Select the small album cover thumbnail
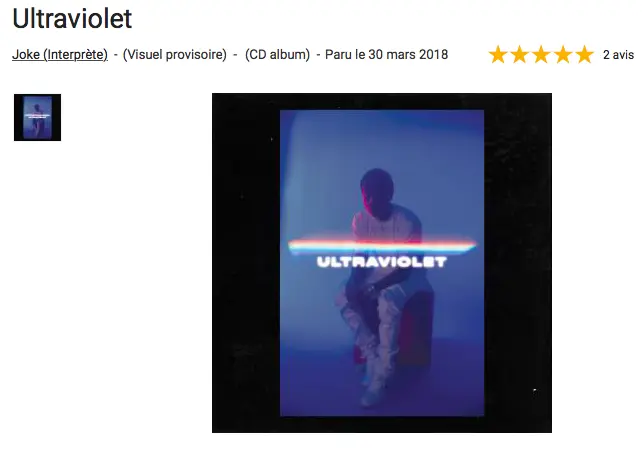 tap(37, 118)
